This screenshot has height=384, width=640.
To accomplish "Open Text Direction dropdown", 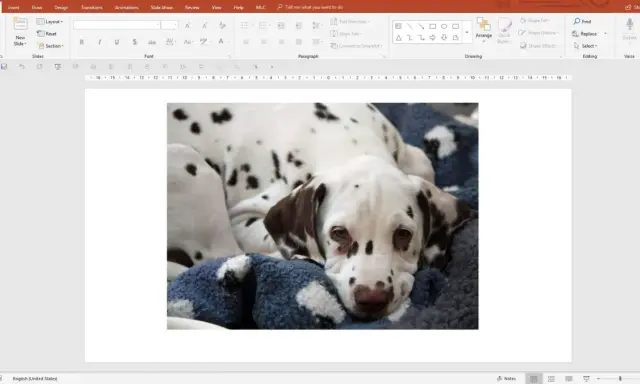I will coord(350,21).
